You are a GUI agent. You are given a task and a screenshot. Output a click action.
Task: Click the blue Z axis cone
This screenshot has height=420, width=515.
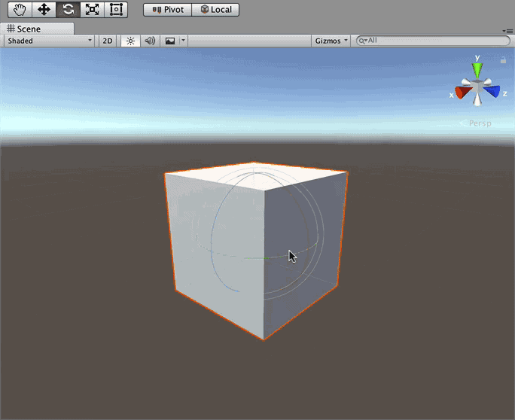[492, 90]
